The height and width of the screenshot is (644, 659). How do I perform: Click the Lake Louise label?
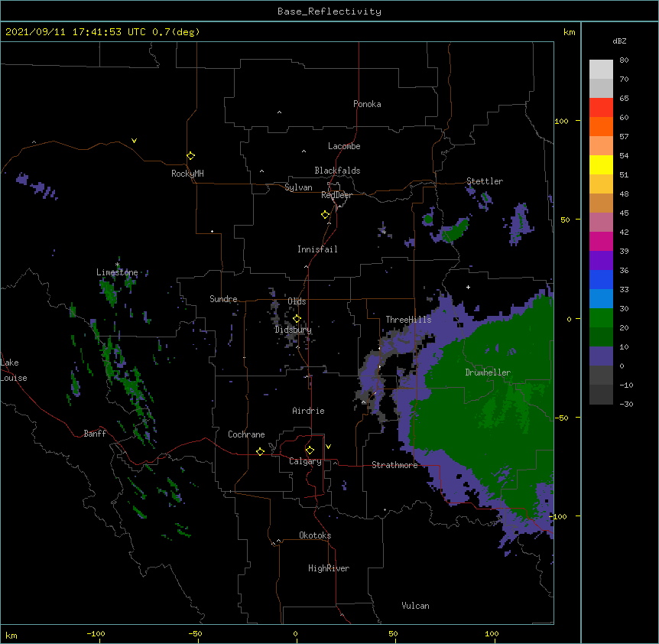tap(14, 370)
